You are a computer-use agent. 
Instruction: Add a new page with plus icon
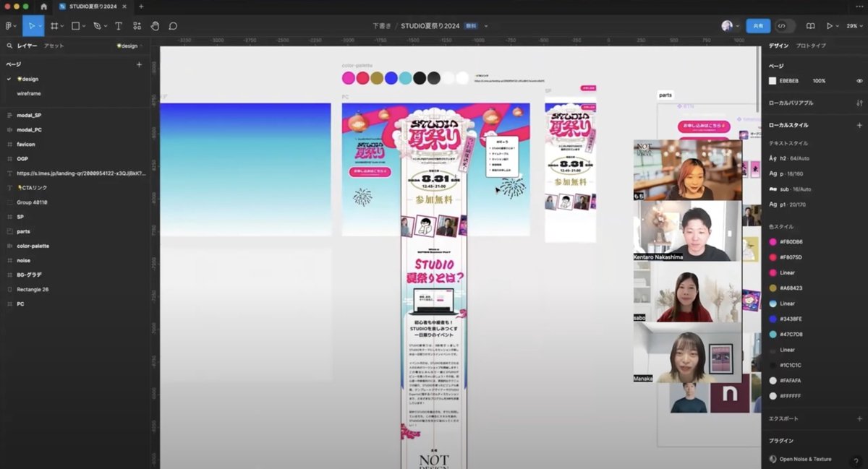click(140, 64)
